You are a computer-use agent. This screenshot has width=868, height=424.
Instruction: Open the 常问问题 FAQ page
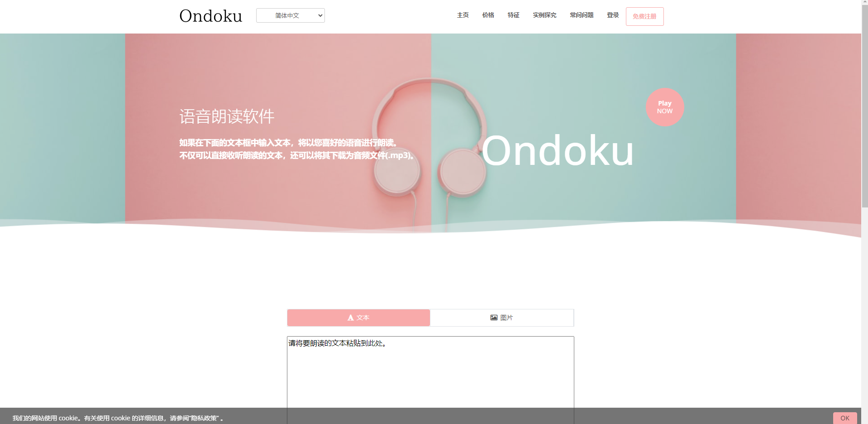coord(582,15)
